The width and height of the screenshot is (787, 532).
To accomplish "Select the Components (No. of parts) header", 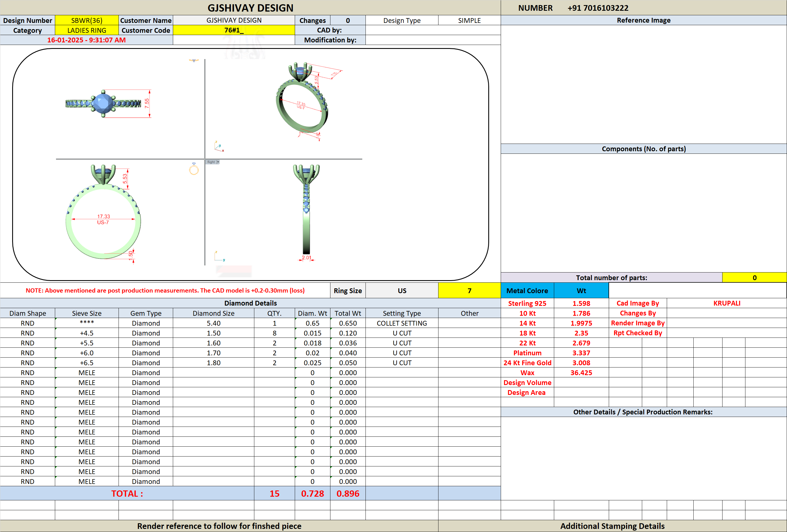I will (x=643, y=149).
